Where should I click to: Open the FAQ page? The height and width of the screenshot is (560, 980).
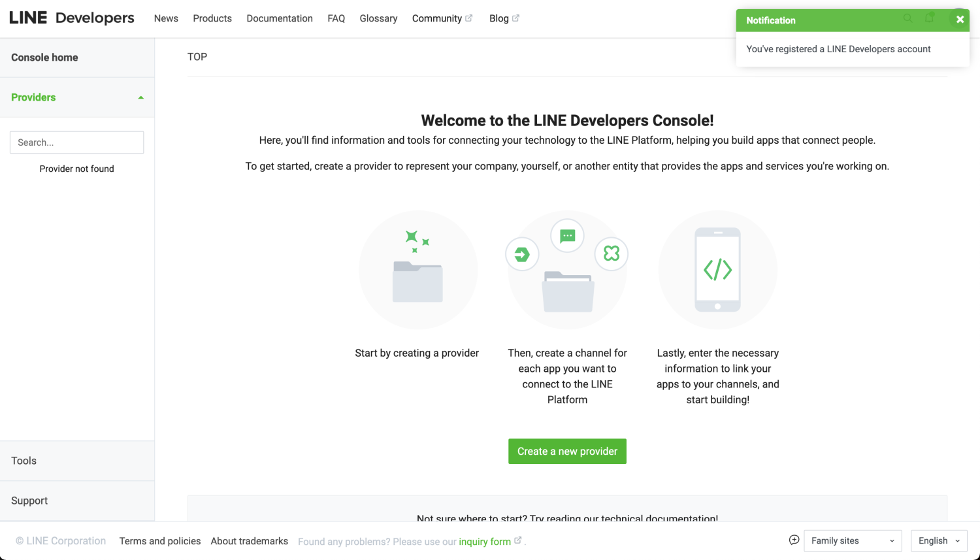pos(336,18)
